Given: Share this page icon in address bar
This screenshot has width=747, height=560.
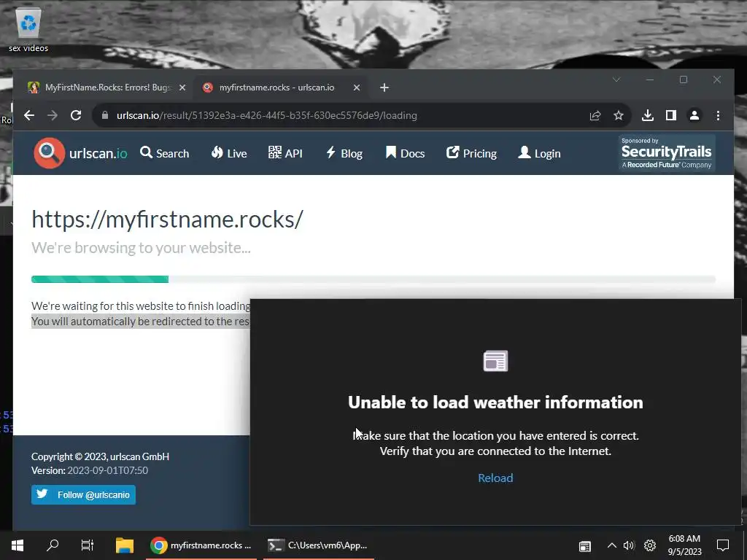Looking at the screenshot, I should coord(595,115).
